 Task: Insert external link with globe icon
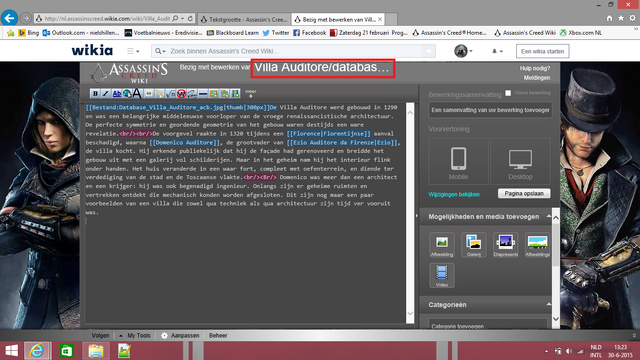tap(127, 93)
